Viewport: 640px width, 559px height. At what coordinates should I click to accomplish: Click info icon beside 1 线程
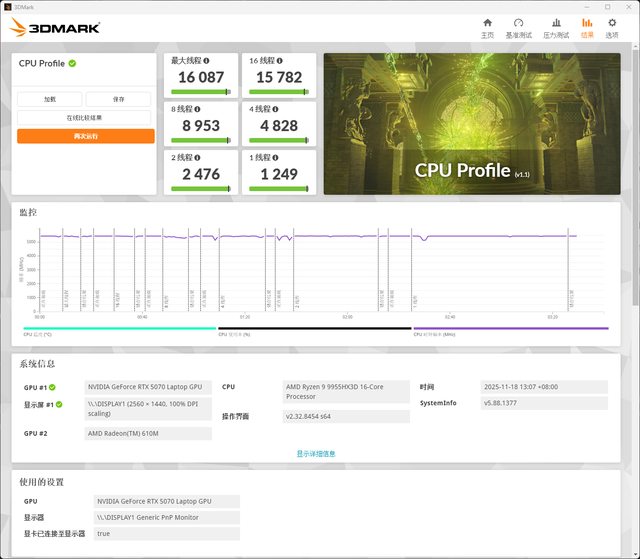[x=276, y=157]
